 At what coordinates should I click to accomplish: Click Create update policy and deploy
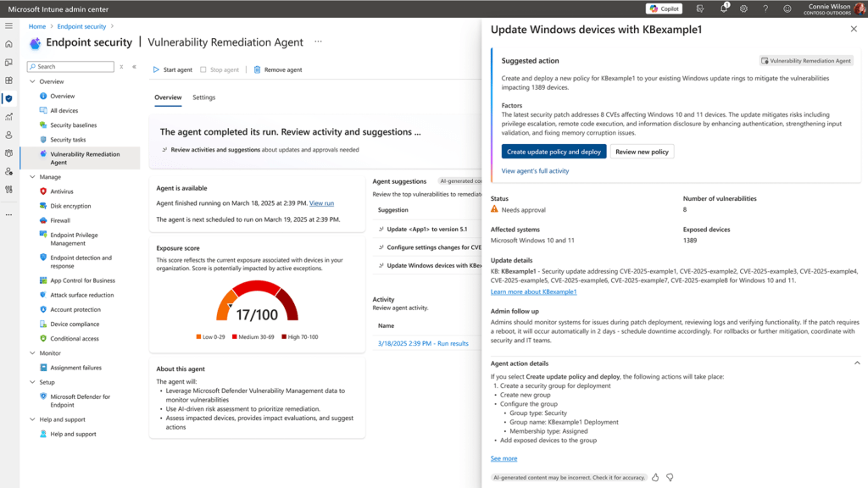554,152
